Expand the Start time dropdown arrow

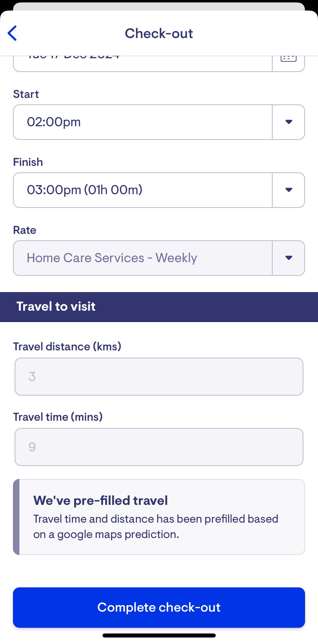pyautogui.click(x=289, y=122)
